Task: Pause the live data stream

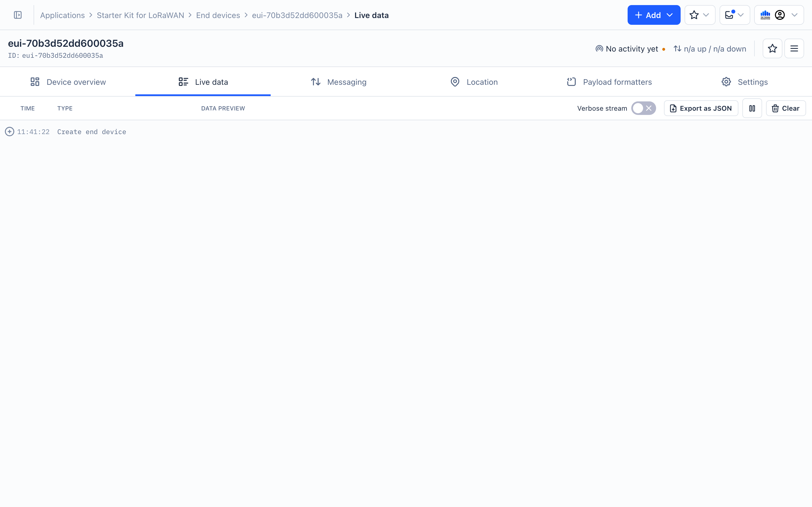Action: coord(752,108)
